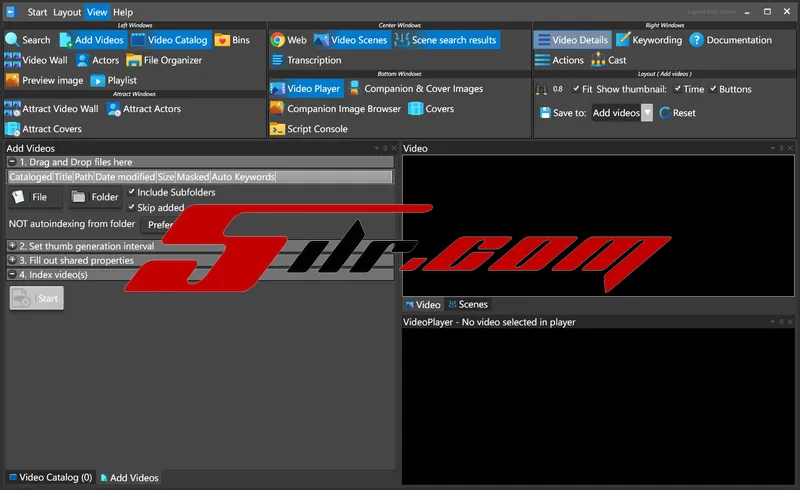The image size is (800, 490).
Task: Open the Web browser window
Action: point(288,40)
